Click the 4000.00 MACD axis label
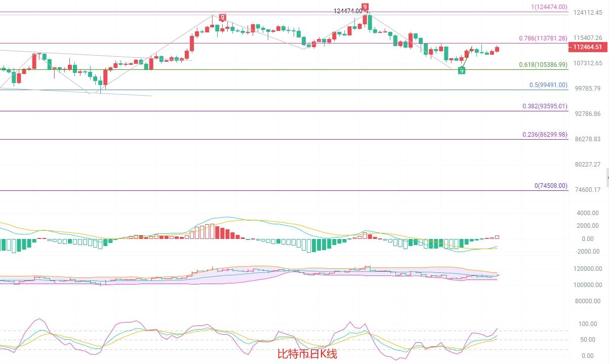Screen dimensions: 609x364 (x=587, y=213)
